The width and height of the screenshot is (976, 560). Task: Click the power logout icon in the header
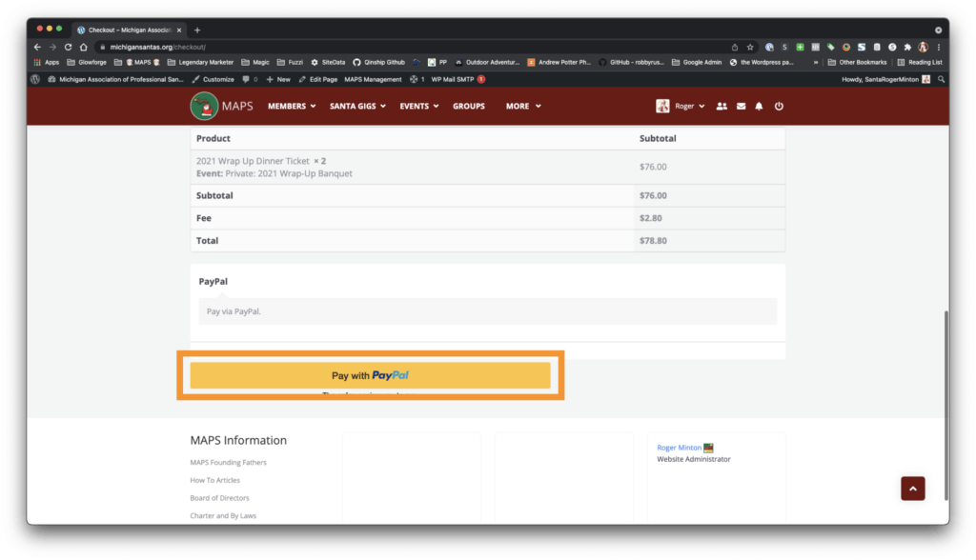pos(779,107)
